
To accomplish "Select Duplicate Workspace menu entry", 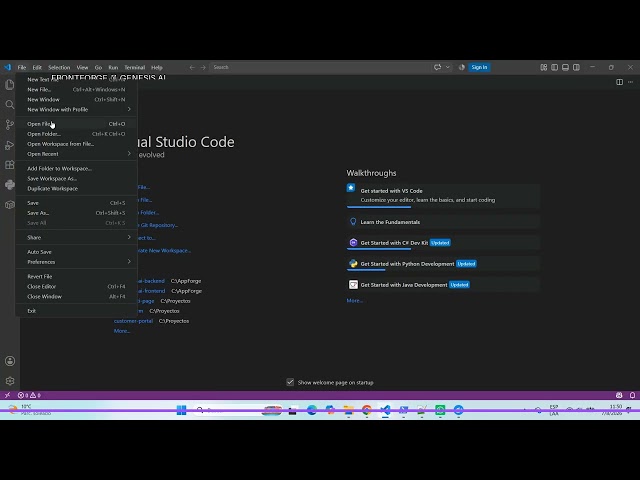I will tap(76, 189).
